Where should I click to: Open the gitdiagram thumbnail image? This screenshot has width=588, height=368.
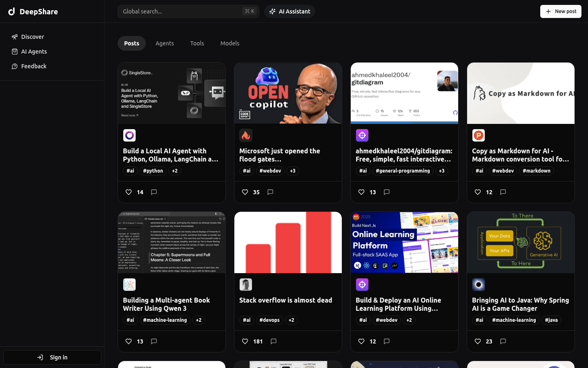[x=404, y=93]
